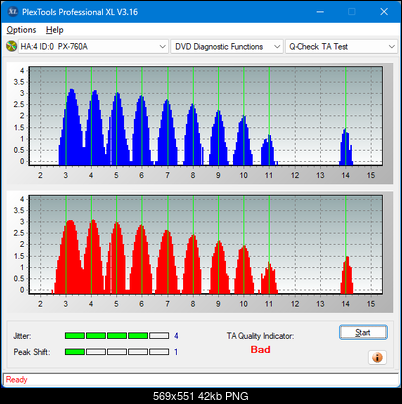Click the Bad TA quality result text

coord(260,350)
